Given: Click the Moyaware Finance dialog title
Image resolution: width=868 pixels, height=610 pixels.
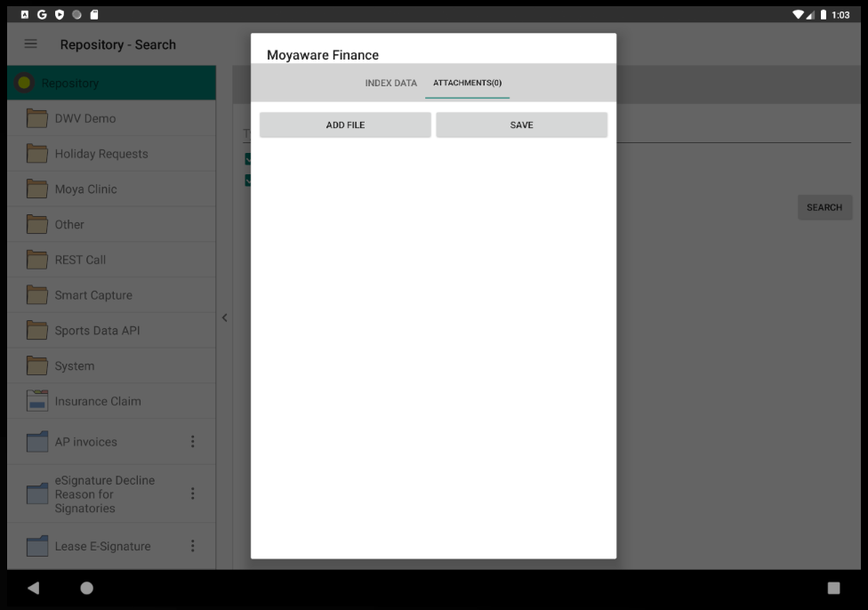Looking at the screenshot, I should pyautogui.click(x=323, y=55).
